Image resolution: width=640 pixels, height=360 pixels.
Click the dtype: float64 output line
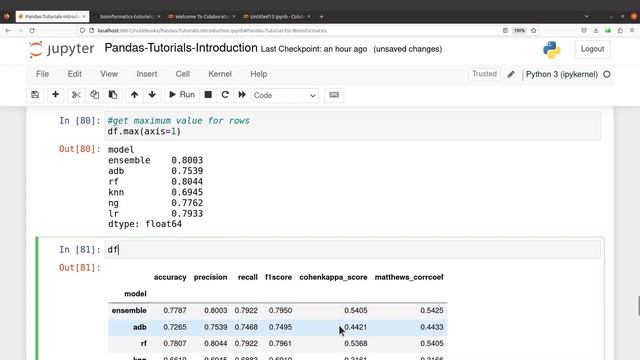pos(145,224)
